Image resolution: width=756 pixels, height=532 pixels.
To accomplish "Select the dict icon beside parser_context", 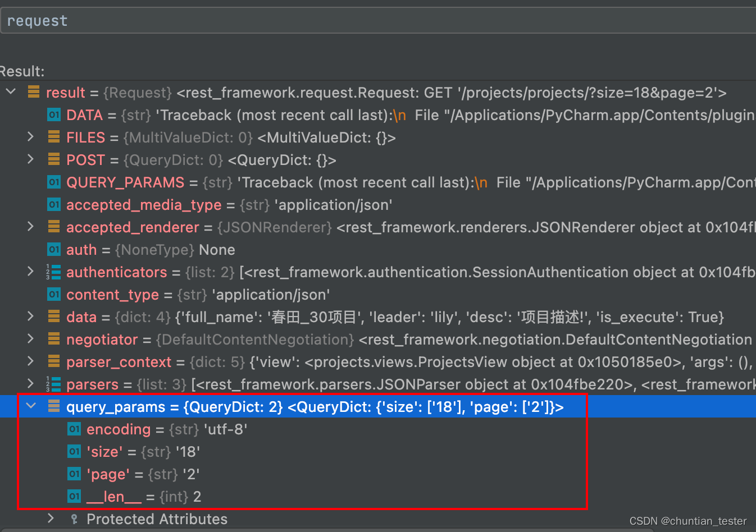I will 53,361.
